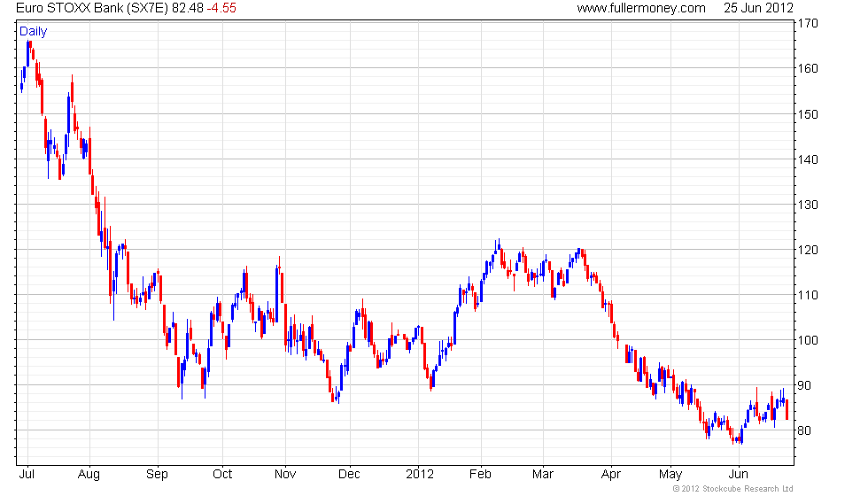Click the 'Jul' month axis label
Viewport: 868px width, 496px height.
pyautogui.click(x=27, y=475)
